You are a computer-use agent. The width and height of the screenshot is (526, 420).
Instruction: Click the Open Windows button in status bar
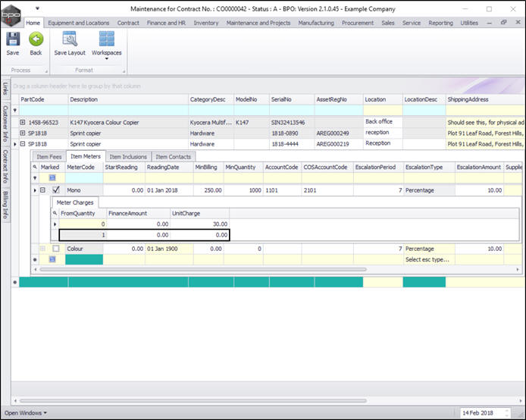point(26,412)
